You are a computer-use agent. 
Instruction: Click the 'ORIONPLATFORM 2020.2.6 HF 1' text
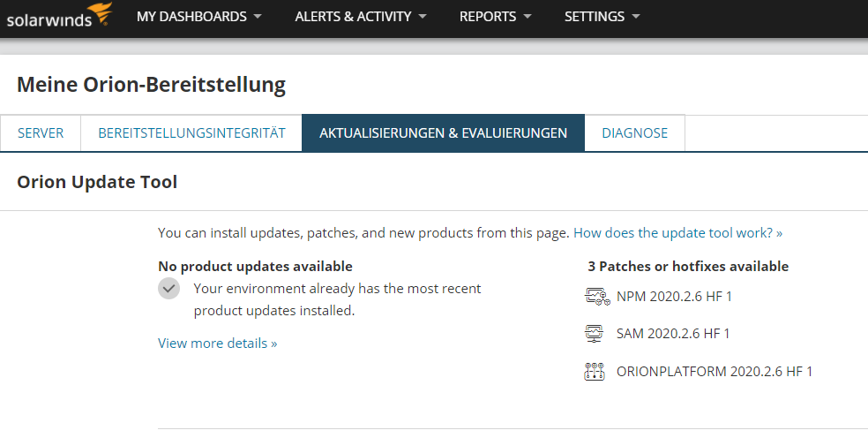715,371
